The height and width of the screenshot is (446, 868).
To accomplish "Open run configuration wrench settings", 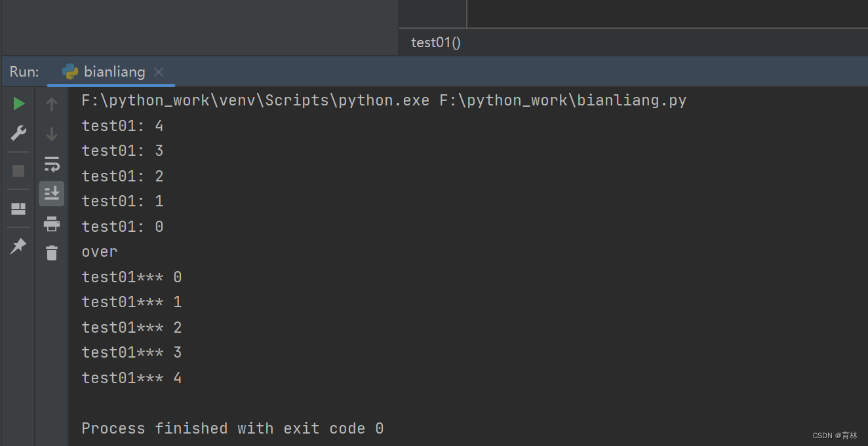I will [x=18, y=134].
